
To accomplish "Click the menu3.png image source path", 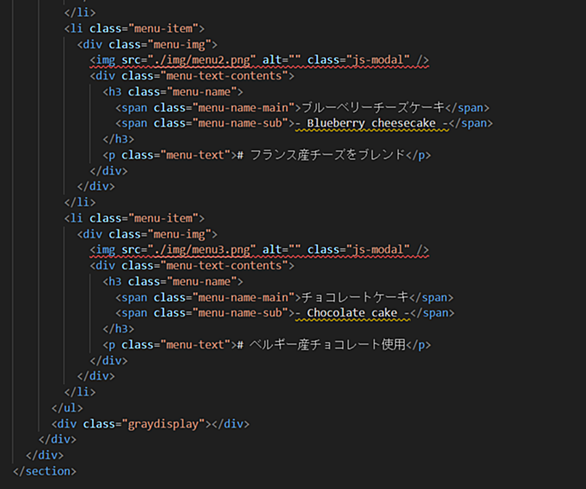I will click(x=202, y=250).
